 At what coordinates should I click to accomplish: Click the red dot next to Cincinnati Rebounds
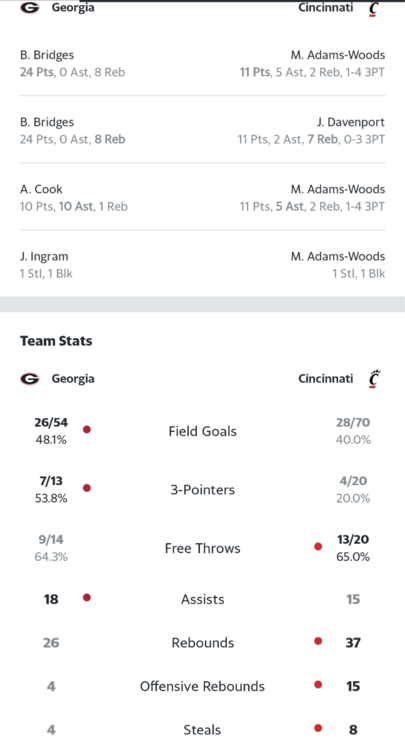click(x=318, y=641)
